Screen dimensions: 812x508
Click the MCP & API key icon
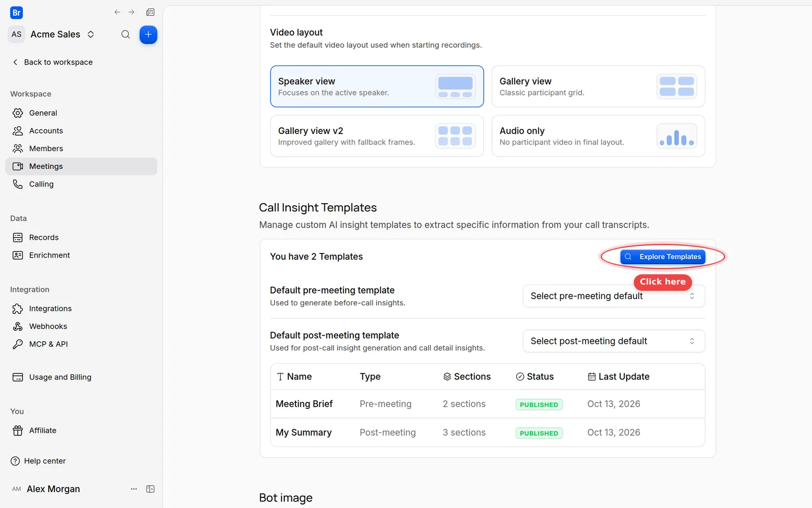(x=18, y=344)
